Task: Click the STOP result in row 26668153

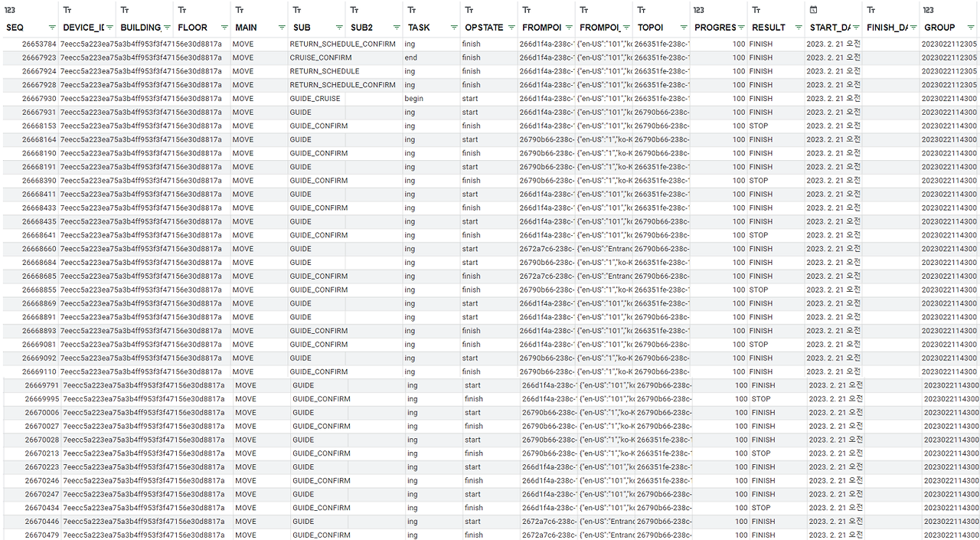Action: 759,126
